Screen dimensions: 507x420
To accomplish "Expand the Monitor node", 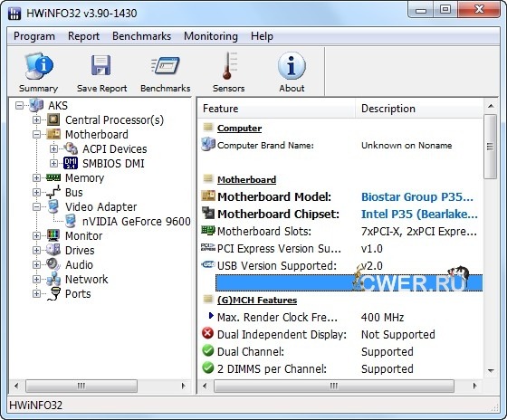I will point(36,235).
